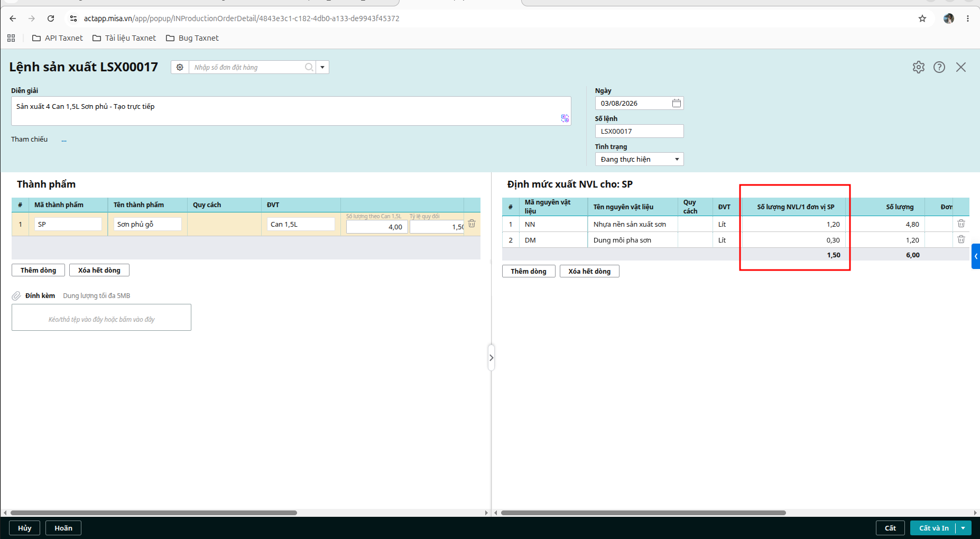Open the gear settings beside order search
Screen dimensions: 980x539
(x=180, y=67)
